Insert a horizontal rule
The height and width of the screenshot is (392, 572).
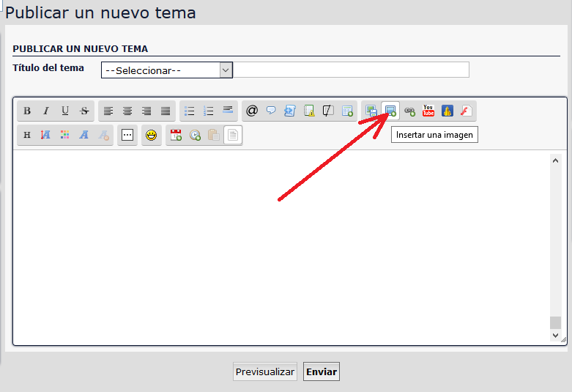tap(228, 111)
